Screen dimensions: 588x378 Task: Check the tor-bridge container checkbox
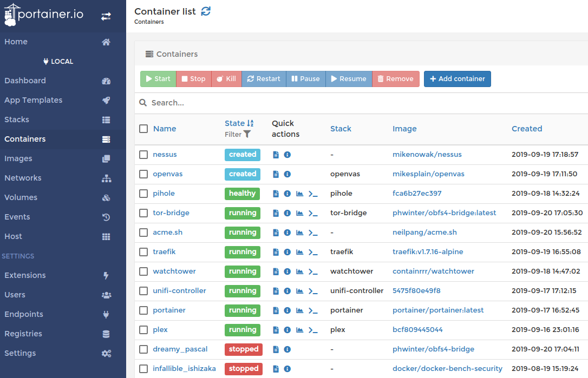143,213
